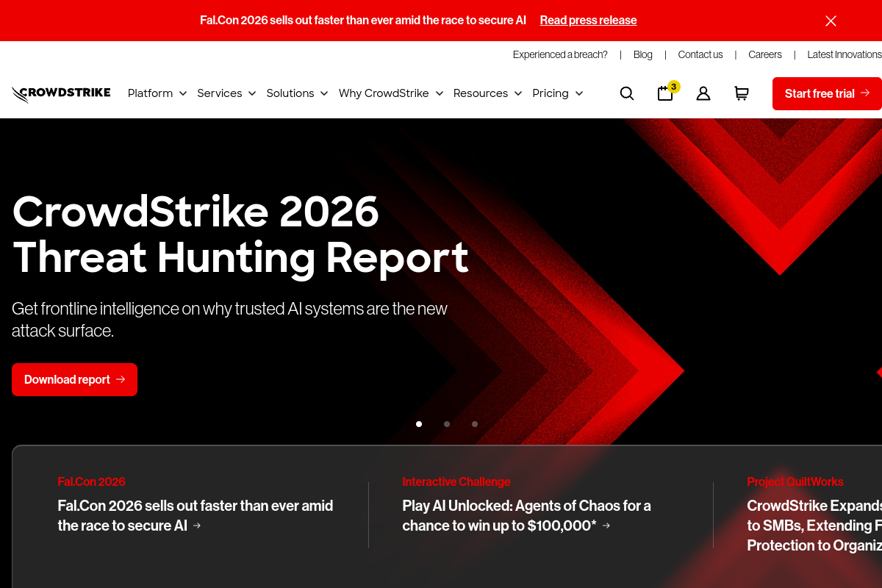The image size is (882, 588).
Task: Open CrowdStrike Expands to SMBs article
Action: pos(814,526)
